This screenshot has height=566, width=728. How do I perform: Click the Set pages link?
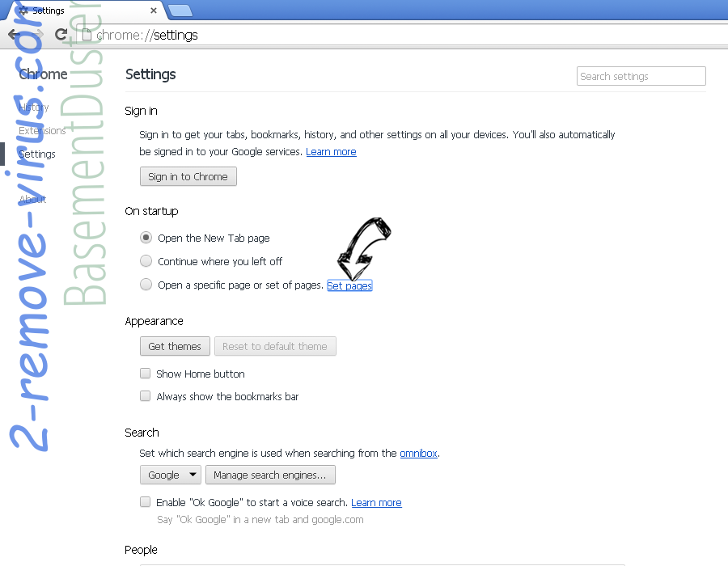pos(349,285)
